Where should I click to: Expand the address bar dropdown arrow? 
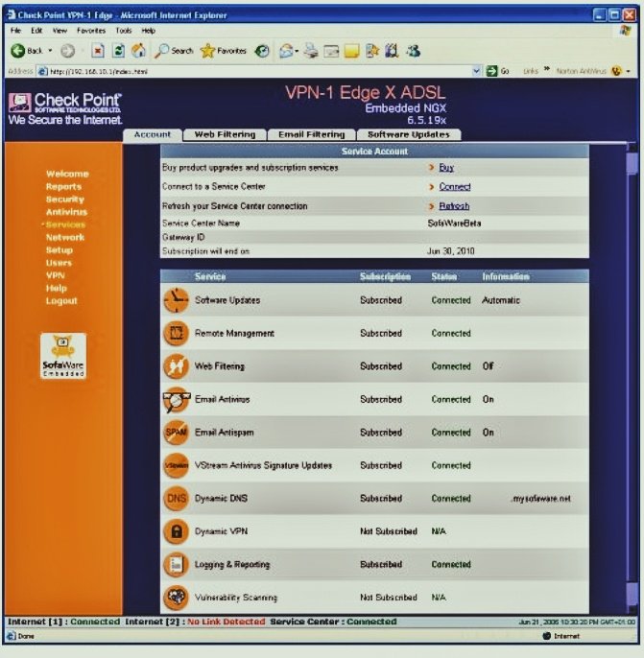click(476, 71)
